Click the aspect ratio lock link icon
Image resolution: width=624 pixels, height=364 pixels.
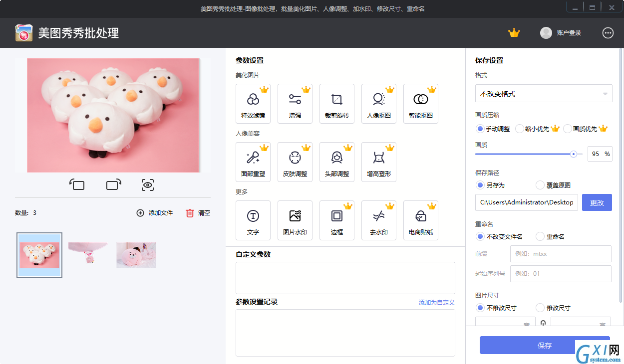pos(543,323)
